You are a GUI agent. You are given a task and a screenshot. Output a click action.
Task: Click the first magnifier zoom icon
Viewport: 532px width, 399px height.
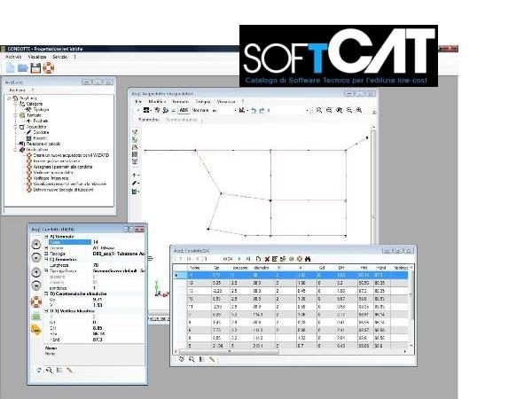(319, 110)
